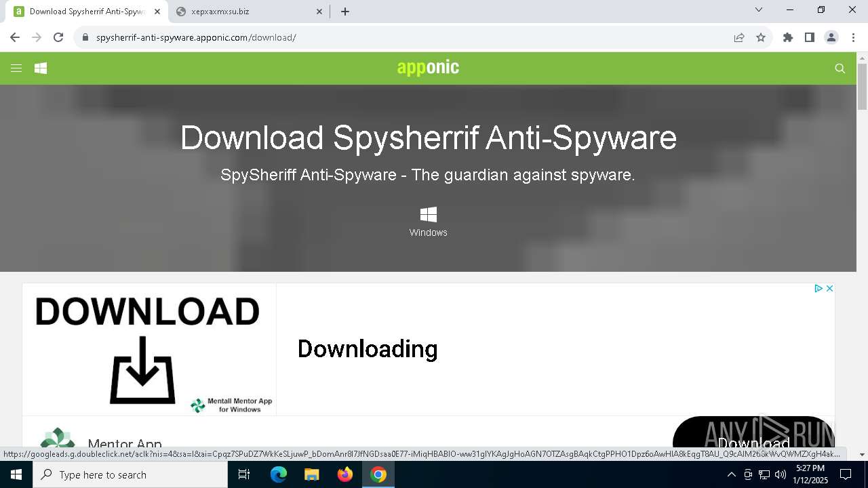Launch Firefox from taskbar
868x488 pixels.
(x=345, y=474)
